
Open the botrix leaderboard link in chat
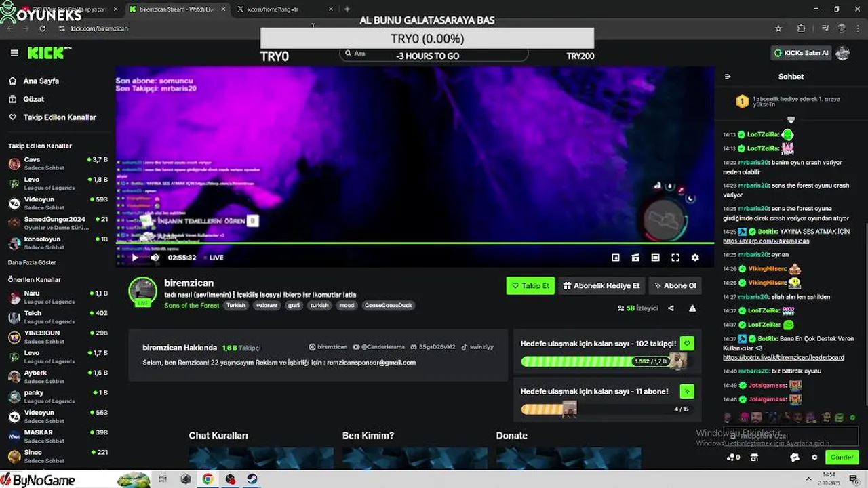pyautogui.click(x=783, y=357)
